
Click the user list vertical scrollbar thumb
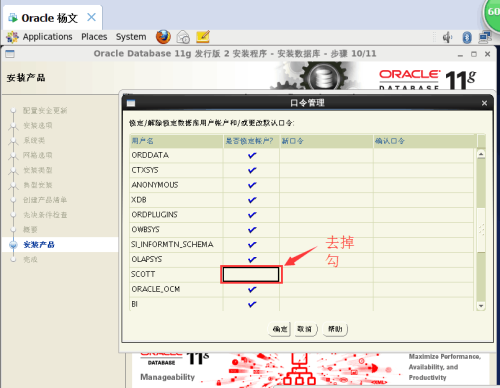point(481,230)
